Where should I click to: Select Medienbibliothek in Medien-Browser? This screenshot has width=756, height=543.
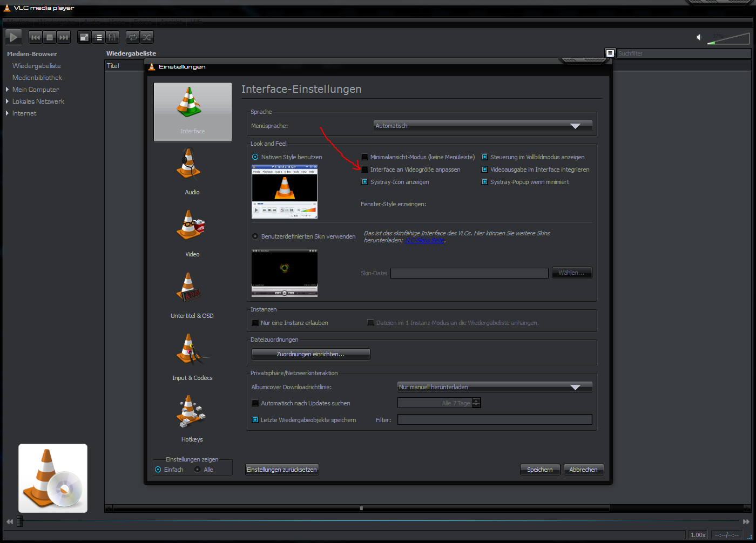tap(37, 78)
